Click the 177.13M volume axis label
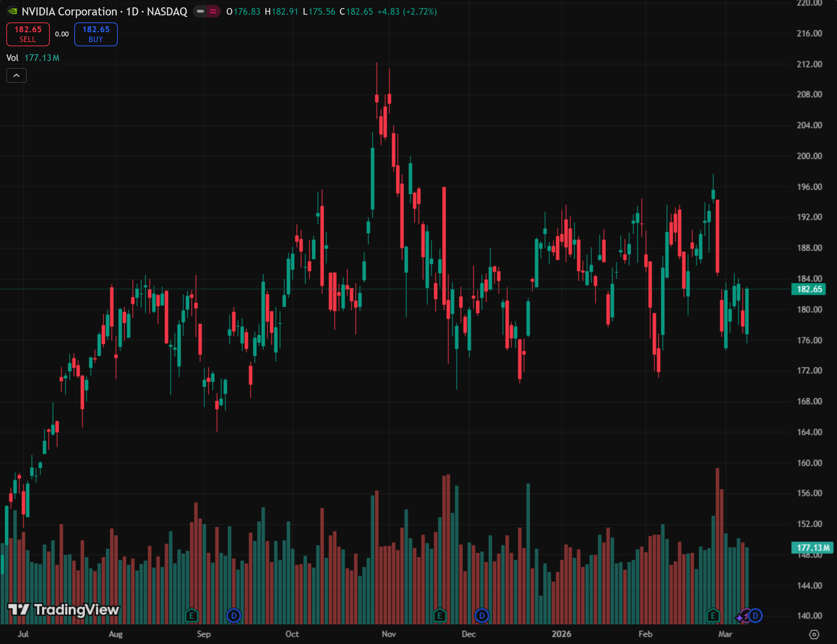Viewport: 837px width, 644px height. coord(812,547)
